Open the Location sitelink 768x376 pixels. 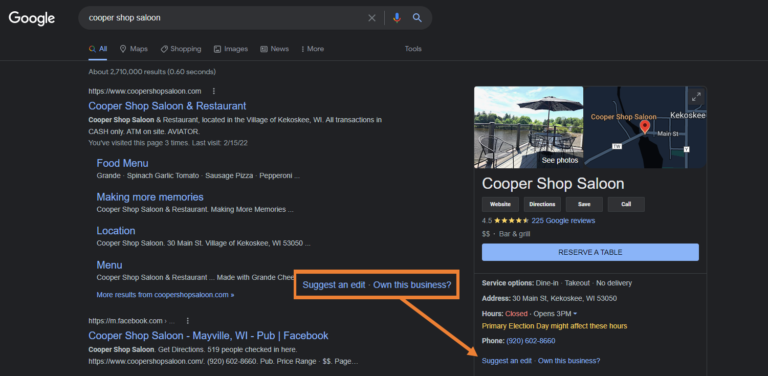pyautogui.click(x=116, y=231)
